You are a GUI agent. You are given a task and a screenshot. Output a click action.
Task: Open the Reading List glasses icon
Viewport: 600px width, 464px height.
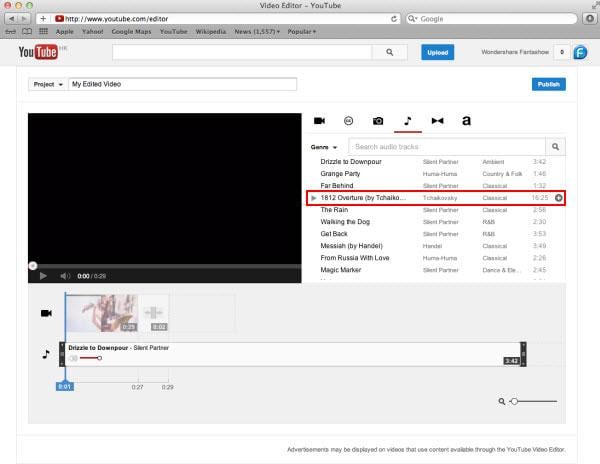point(11,31)
